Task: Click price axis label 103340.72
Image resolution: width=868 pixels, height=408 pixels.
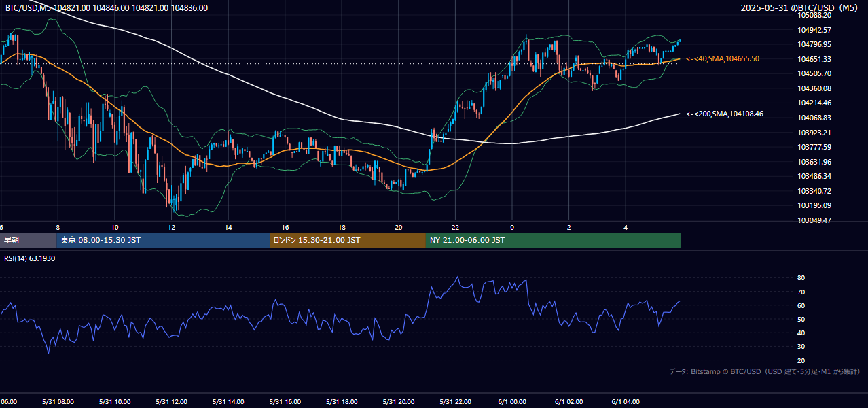Action: (x=815, y=191)
